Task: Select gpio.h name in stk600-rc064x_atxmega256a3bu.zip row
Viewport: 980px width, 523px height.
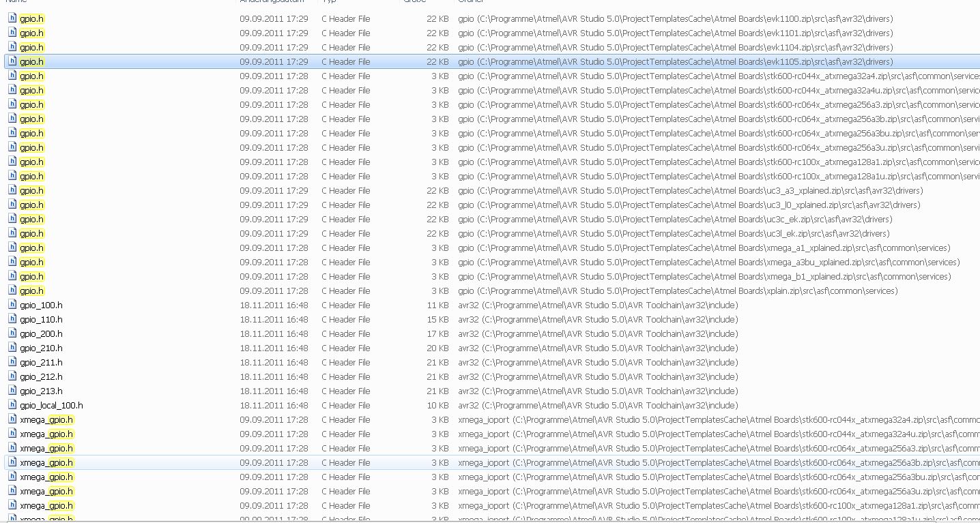Action: coord(31,133)
